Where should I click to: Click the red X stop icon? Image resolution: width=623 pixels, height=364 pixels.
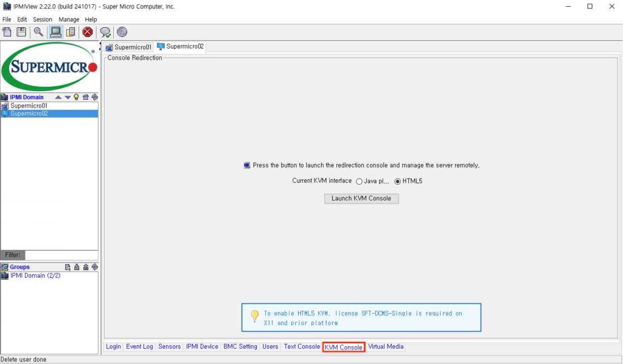(x=88, y=32)
